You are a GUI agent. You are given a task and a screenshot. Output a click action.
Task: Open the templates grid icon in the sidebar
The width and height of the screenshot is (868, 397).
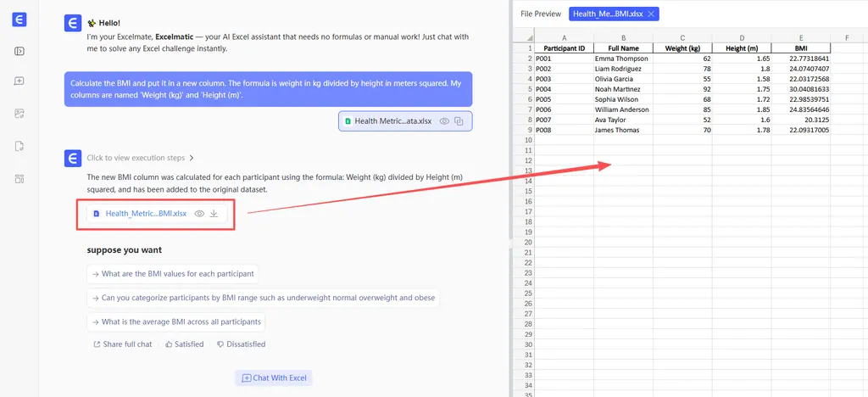(x=19, y=178)
